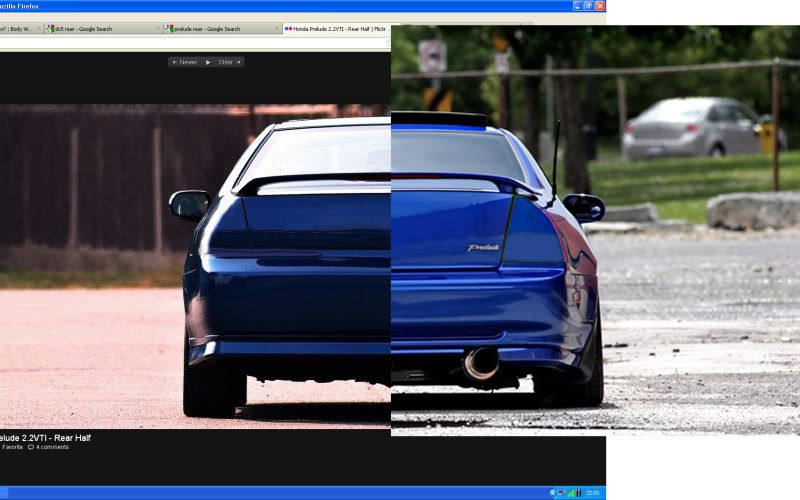Open the '4 comments' link

click(52, 447)
